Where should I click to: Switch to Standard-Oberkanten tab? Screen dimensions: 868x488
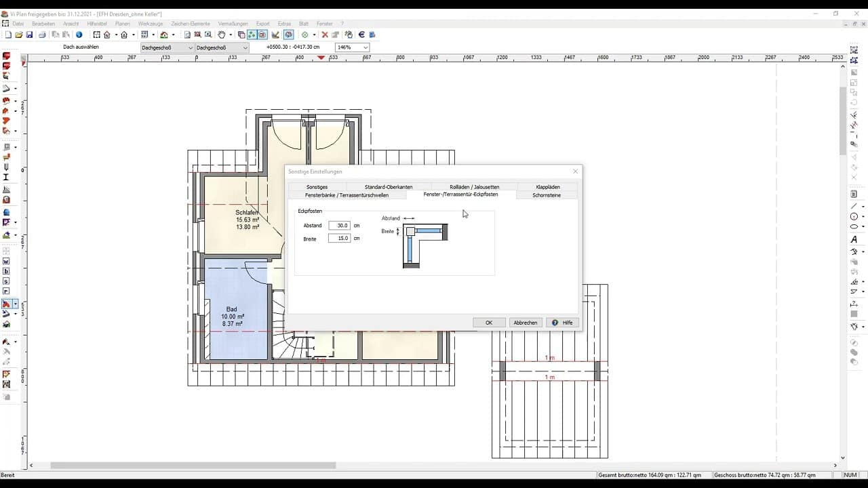click(x=389, y=186)
